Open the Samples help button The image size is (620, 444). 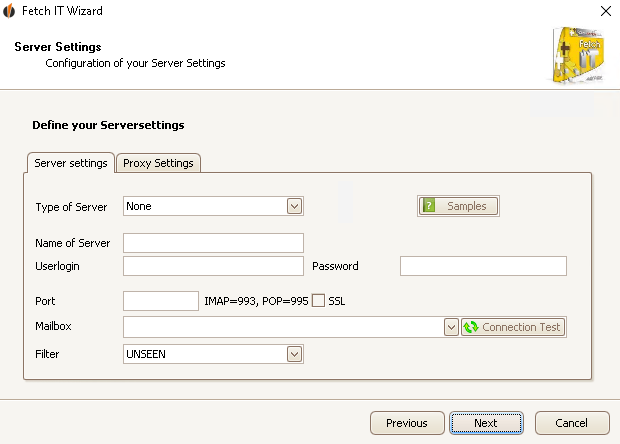(x=458, y=206)
